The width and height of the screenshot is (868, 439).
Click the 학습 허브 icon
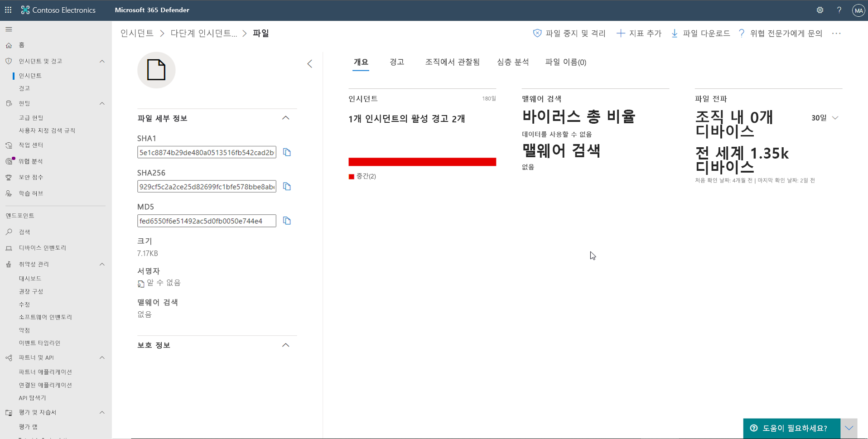click(x=9, y=193)
